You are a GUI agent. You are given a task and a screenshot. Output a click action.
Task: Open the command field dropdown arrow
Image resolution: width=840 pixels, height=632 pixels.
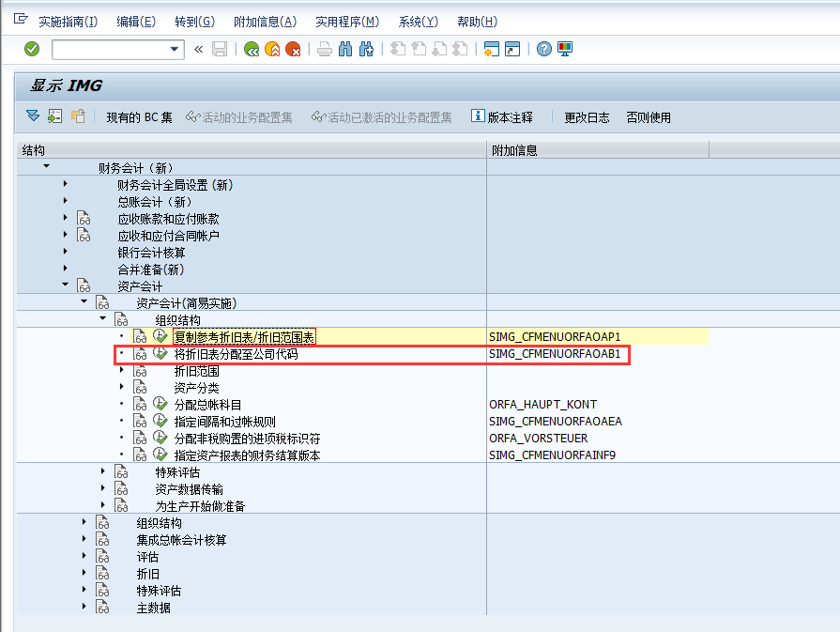(x=175, y=49)
